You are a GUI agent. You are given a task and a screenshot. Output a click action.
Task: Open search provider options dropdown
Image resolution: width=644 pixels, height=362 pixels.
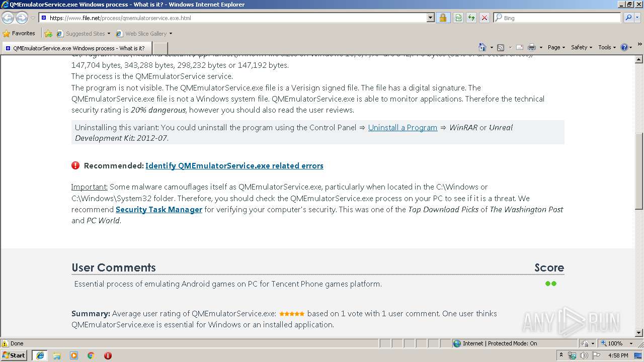(637, 18)
